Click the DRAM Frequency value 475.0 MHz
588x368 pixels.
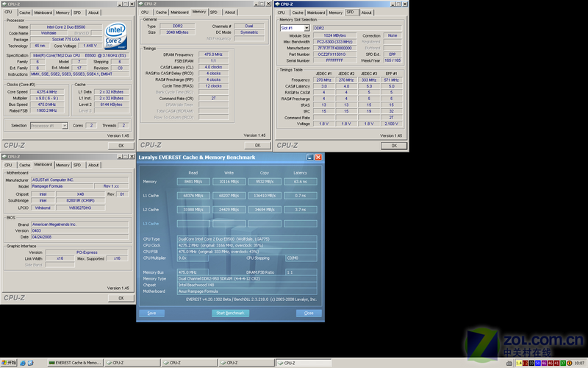[213, 54]
